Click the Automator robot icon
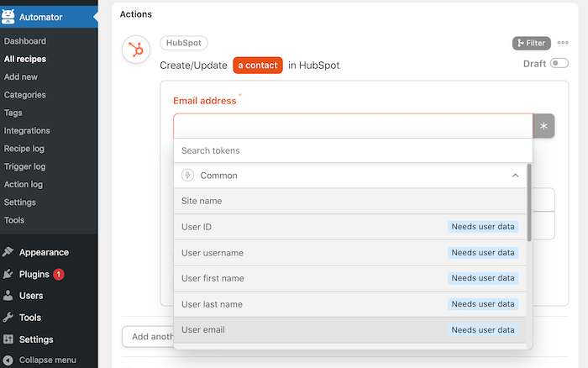 point(8,17)
